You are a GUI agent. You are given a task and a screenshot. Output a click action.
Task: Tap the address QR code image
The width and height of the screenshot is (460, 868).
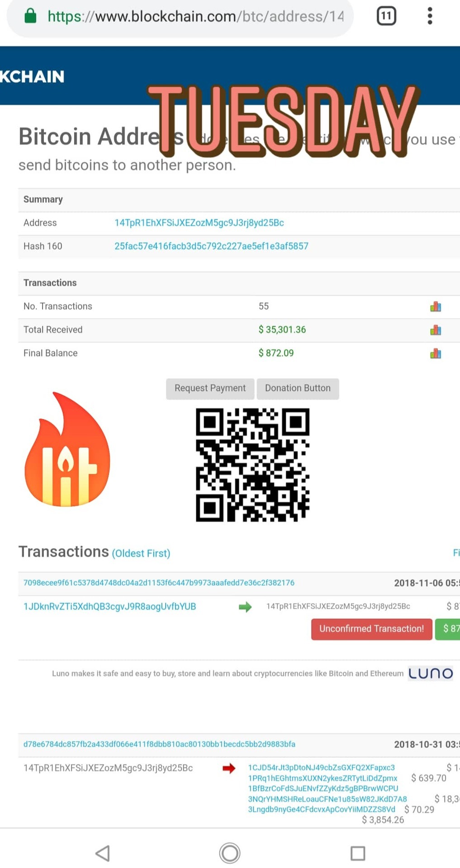click(252, 465)
